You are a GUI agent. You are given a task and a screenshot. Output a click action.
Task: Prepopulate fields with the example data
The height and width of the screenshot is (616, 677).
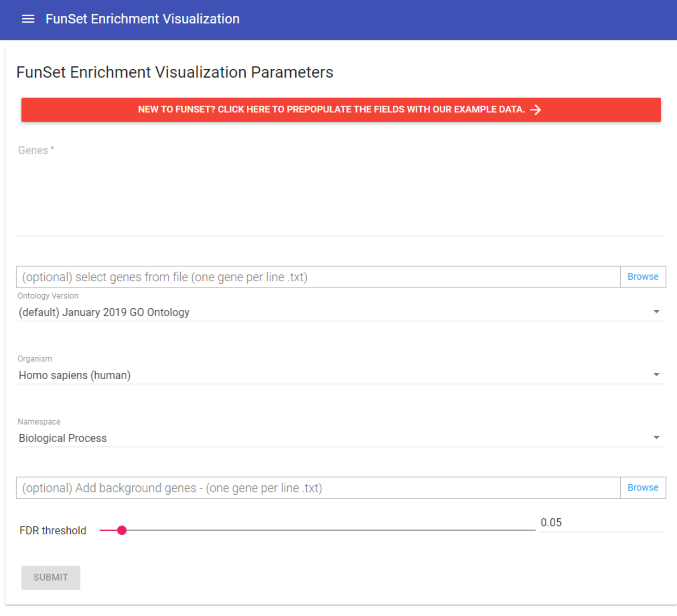tap(331, 110)
